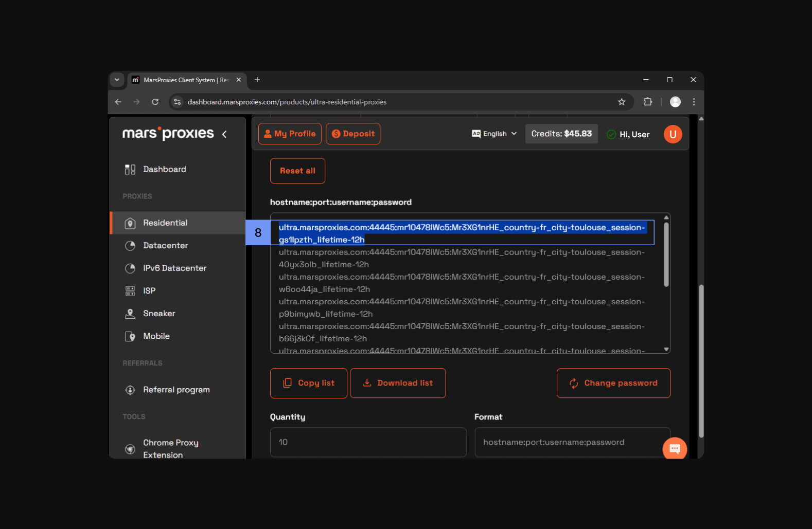Select Residential proxies in the sidebar
812x529 pixels.
pos(178,223)
